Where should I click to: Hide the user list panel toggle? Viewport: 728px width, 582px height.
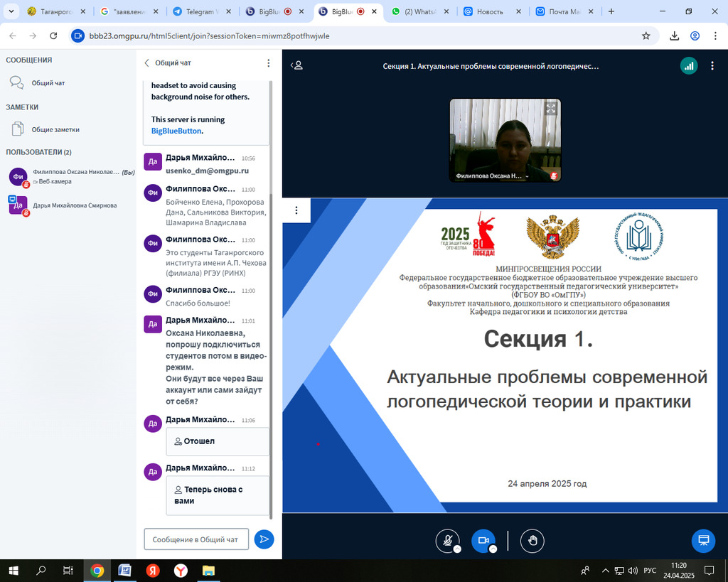pos(297,65)
